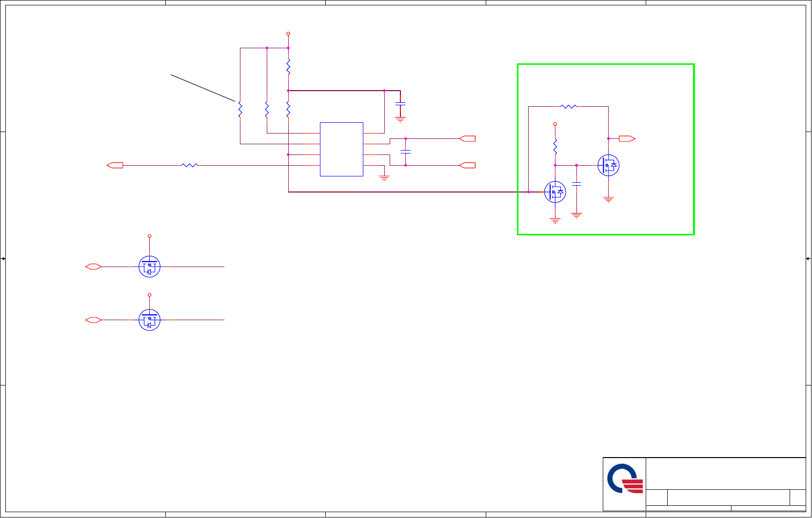Select the capacitor inside the green box

pos(576,184)
